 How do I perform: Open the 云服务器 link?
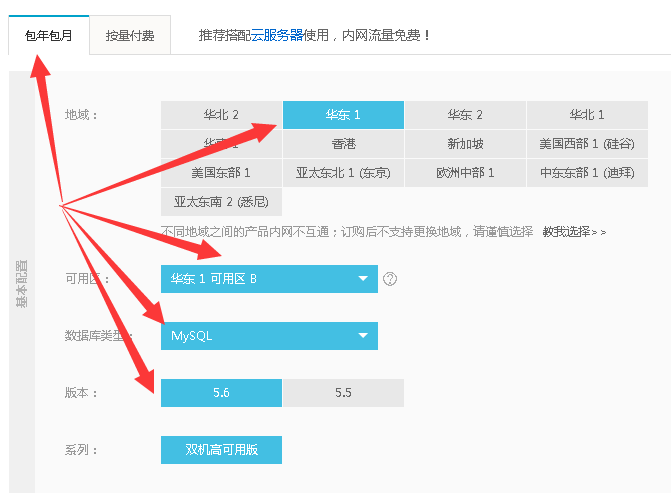coord(277,34)
